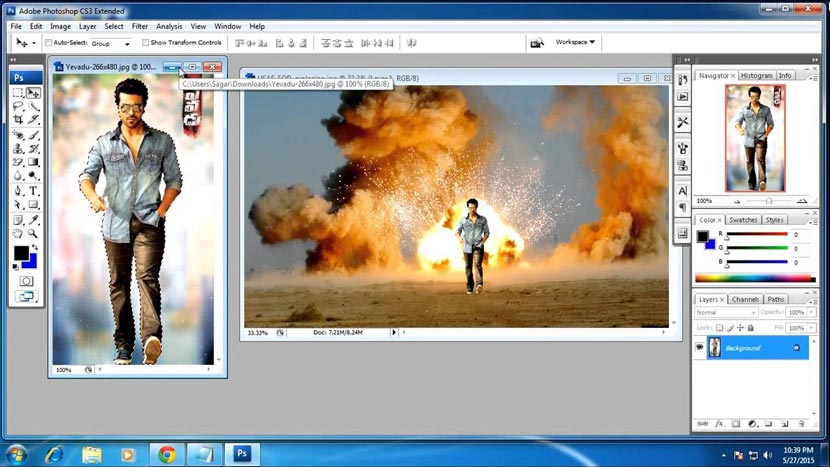Select the Crop tool

click(18, 120)
